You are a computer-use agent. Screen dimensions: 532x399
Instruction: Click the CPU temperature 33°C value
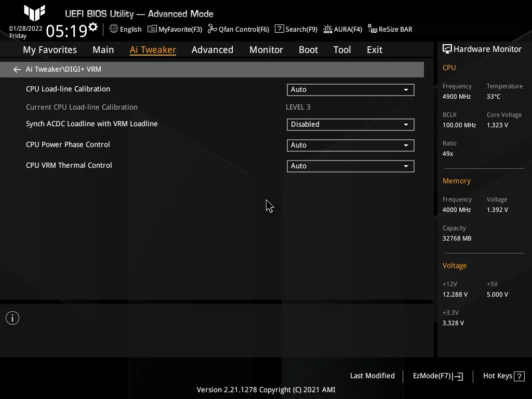tap(494, 97)
